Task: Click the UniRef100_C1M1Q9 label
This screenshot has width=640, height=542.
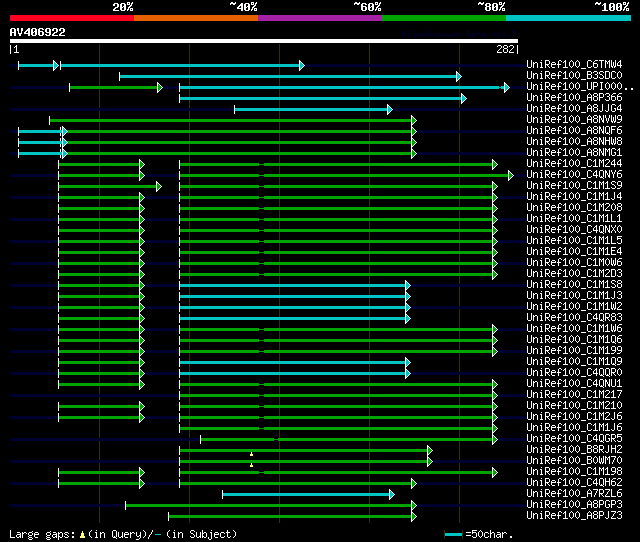Action: click(x=574, y=362)
